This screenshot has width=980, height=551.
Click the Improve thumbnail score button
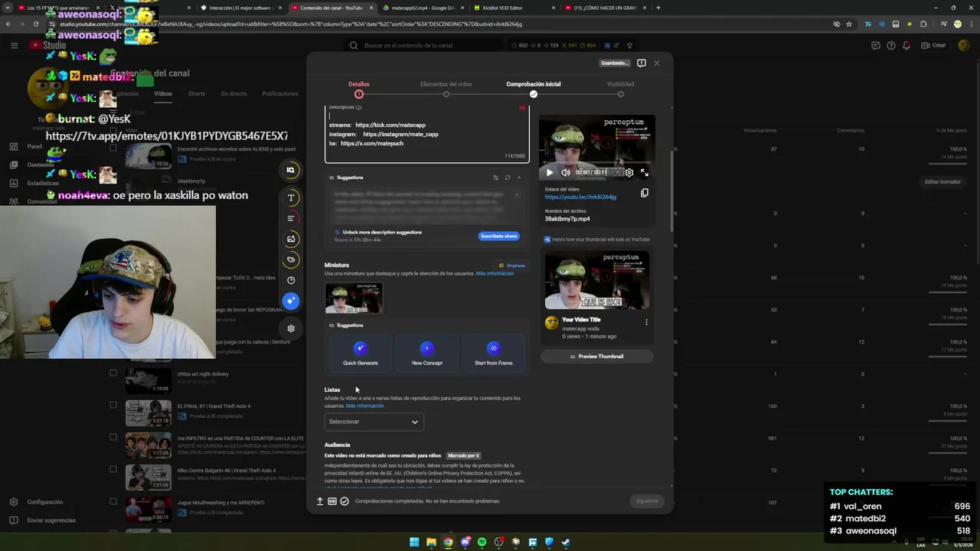coord(512,266)
